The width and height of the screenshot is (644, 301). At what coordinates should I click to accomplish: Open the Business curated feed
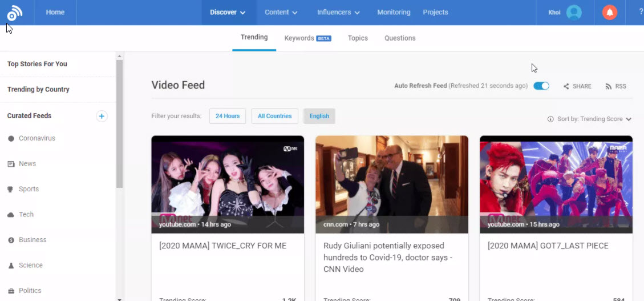point(33,240)
